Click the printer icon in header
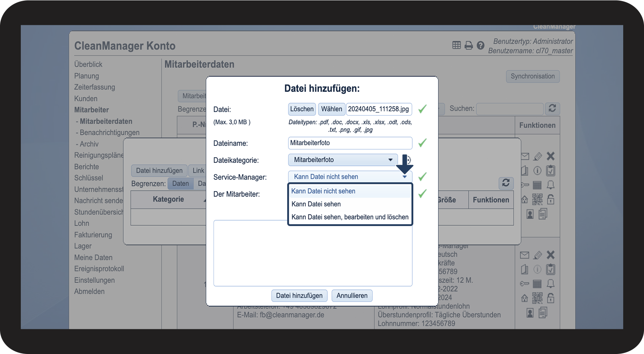The image size is (644, 354). [469, 46]
